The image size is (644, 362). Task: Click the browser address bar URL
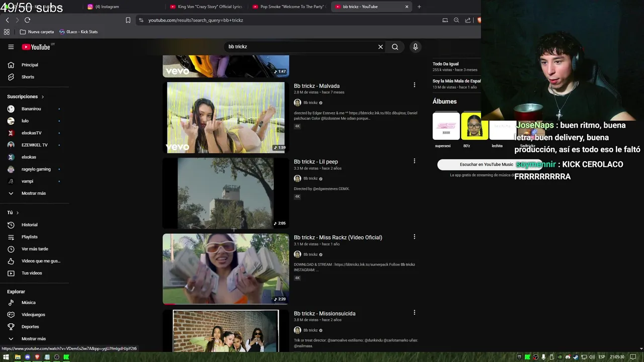[196, 20]
